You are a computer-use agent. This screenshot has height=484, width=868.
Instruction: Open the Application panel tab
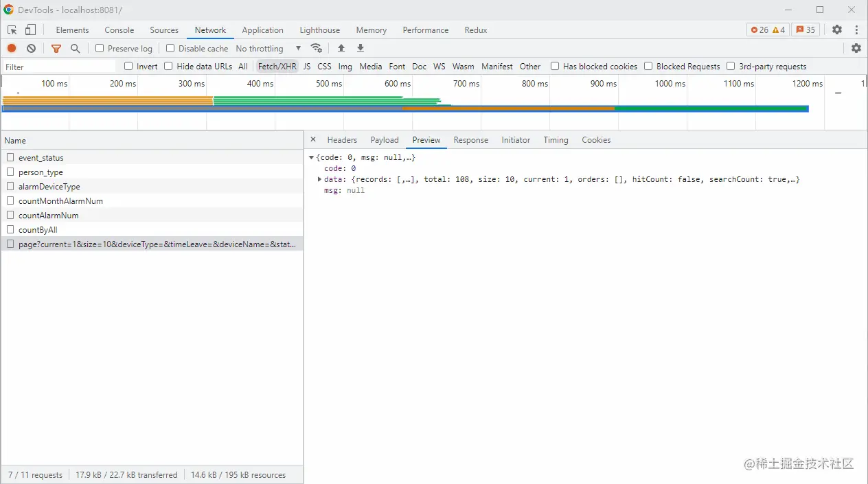click(262, 30)
